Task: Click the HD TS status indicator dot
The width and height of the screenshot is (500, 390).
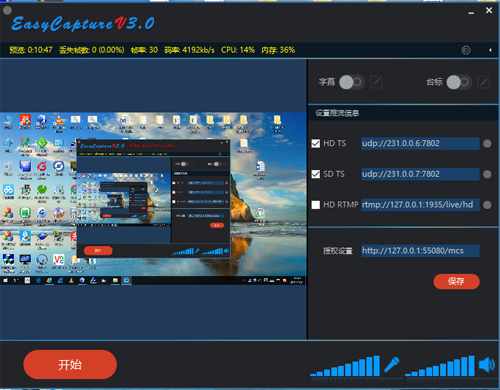Action: point(487,144)
